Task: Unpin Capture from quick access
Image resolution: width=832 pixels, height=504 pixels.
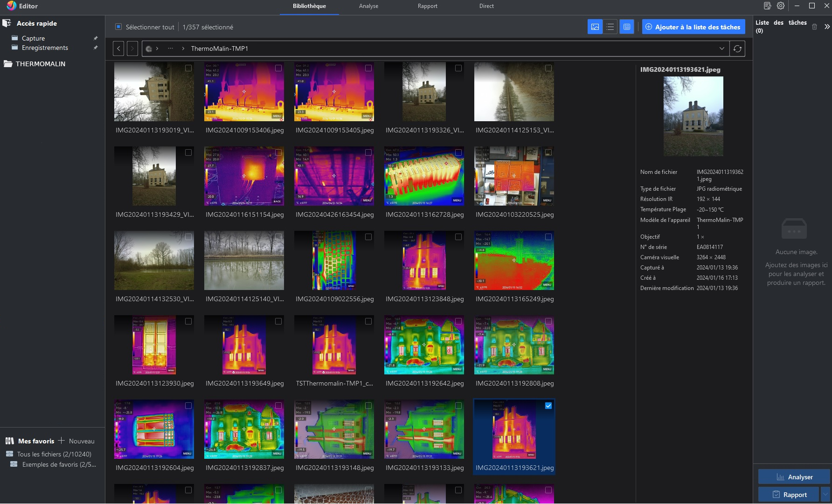Action: click(x=96, y=38)
